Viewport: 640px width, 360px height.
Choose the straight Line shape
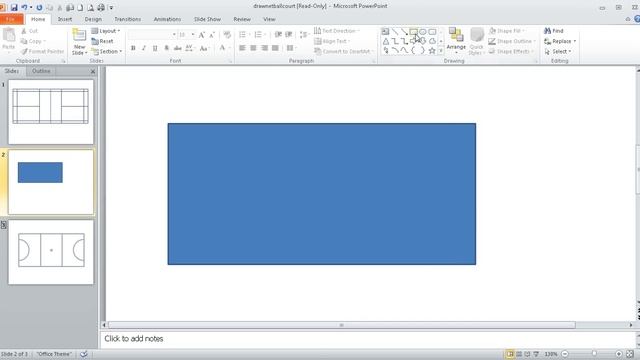(x=395, y=31)
